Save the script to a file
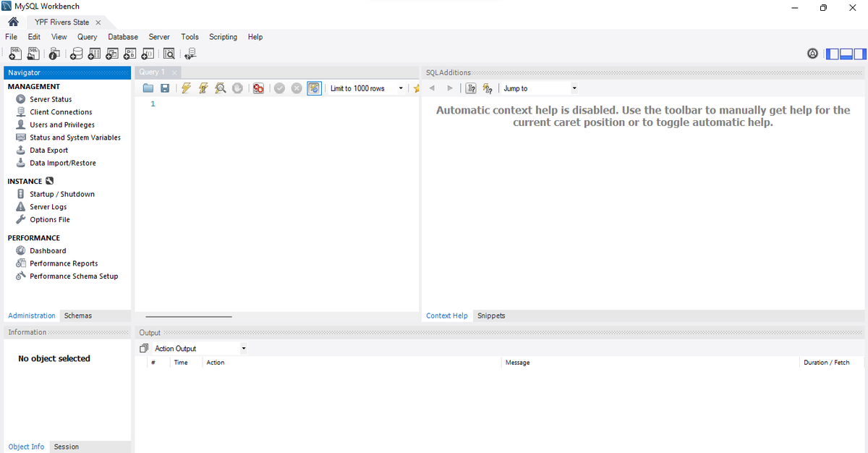 click(165, 88)
